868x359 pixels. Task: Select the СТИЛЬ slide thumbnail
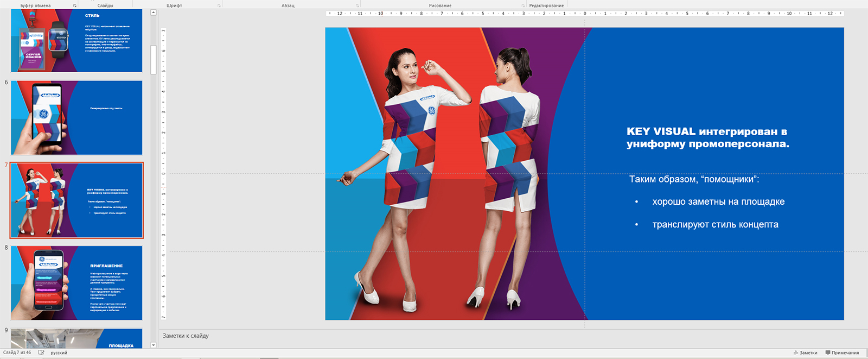[76, 41]
